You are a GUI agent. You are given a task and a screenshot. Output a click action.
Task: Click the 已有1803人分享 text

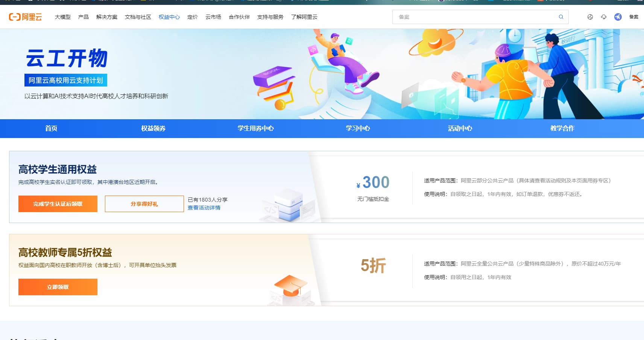(x=208, y=200)
